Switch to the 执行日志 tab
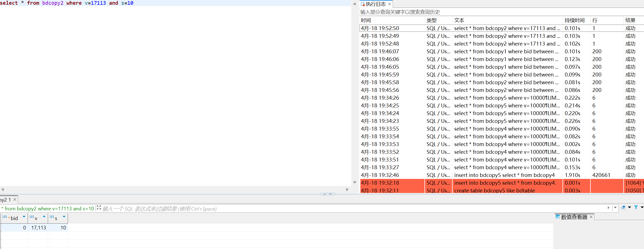 click(375, 4)
